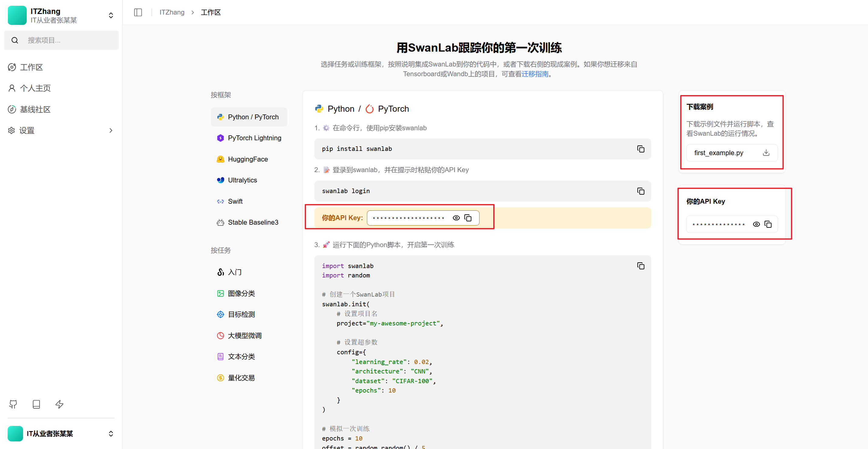Image resolution: width=868 pixels, height=449 pixels.
Task: Click the 按任务 label
Action: [x=221, y=250]
